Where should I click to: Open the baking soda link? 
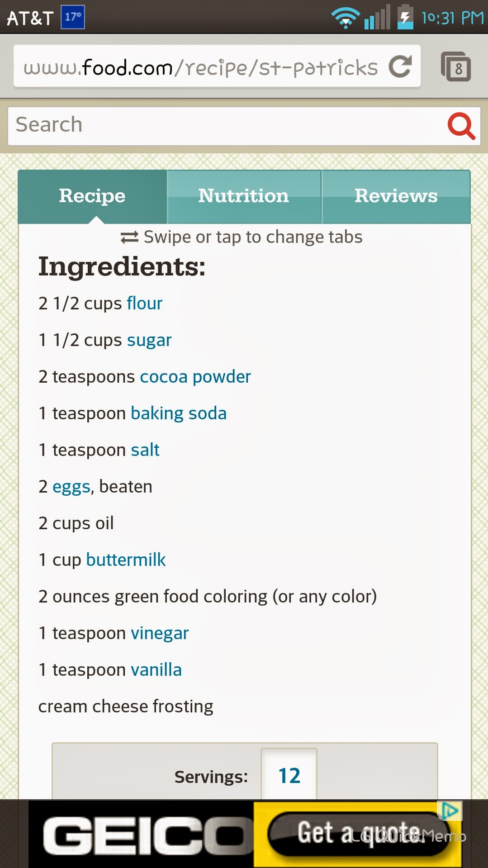(x=179, y=413)
